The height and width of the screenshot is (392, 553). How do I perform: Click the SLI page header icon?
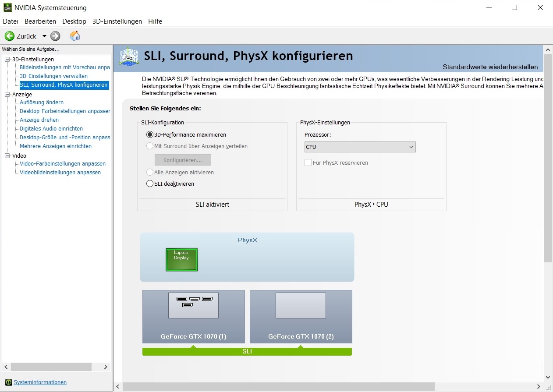pos(130,57)
